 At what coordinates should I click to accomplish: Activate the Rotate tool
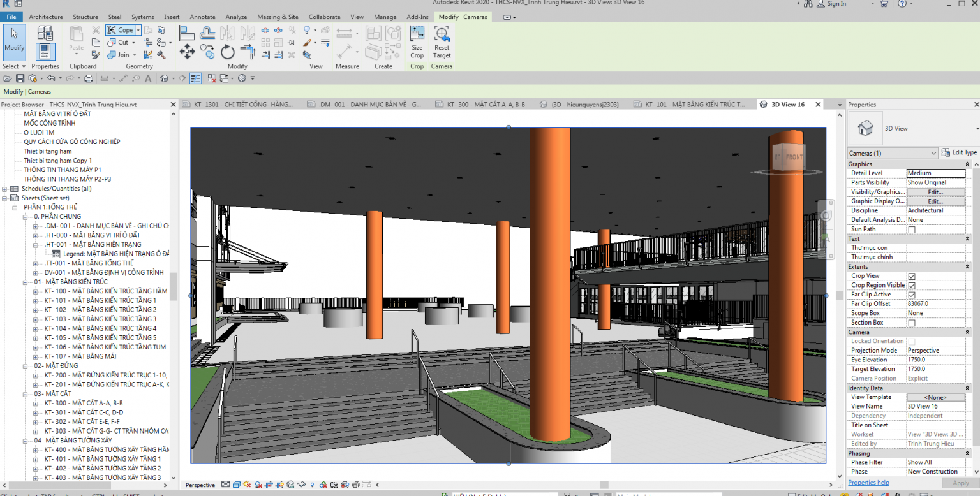click(x=227, y=52)
